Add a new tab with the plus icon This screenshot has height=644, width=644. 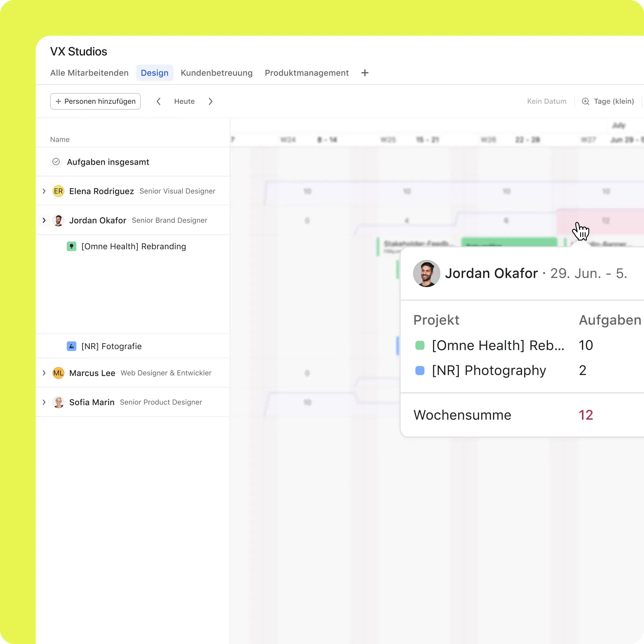pyautogui.click(x=365, y=73)
